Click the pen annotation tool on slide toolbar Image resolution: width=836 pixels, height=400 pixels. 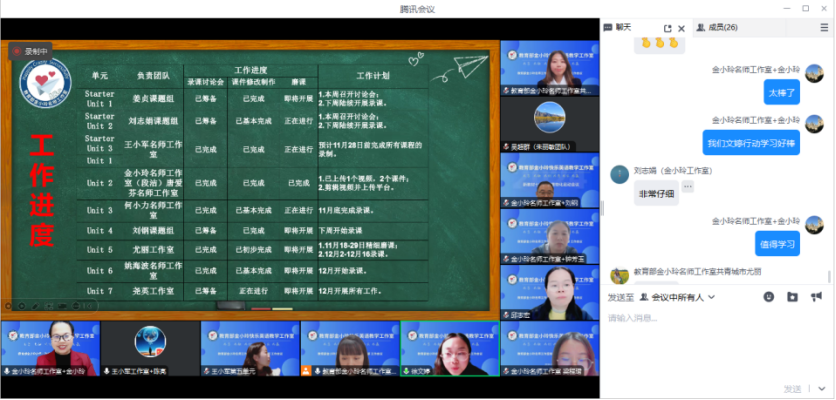[36, 306]
